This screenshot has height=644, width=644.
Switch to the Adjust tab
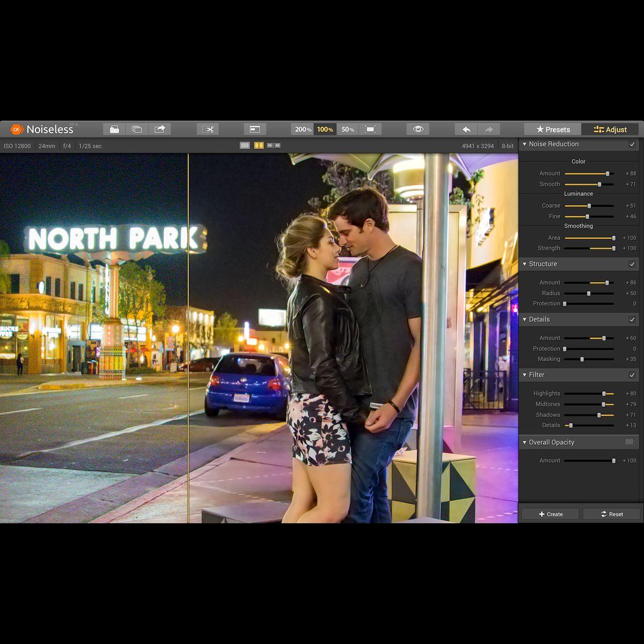point(610,129)
